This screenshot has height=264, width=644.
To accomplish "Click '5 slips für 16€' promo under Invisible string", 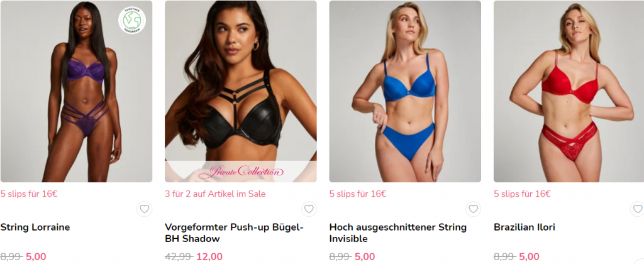I will [x=358, y=194].
